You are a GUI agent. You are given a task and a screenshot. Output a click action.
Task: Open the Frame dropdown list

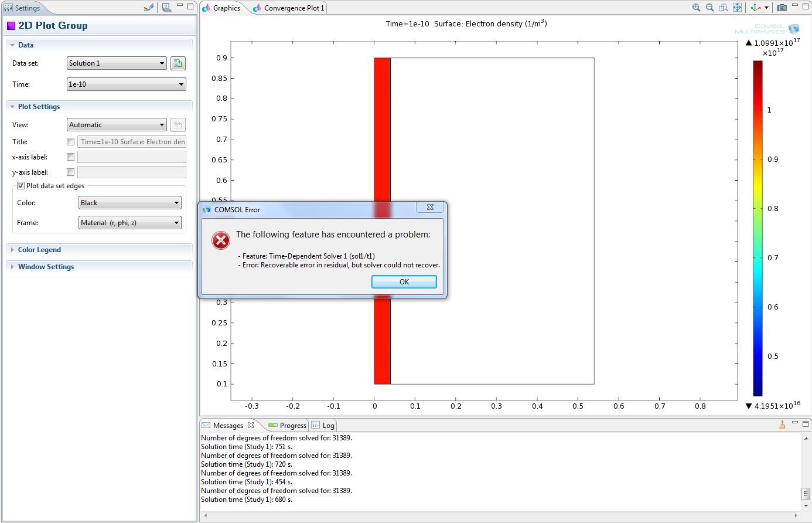click(130, 223)
